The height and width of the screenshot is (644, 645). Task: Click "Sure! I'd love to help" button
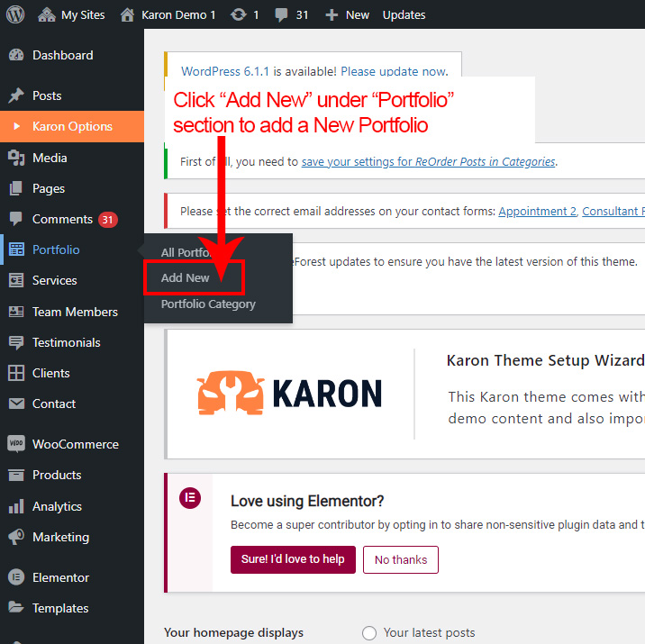(293, 559)
